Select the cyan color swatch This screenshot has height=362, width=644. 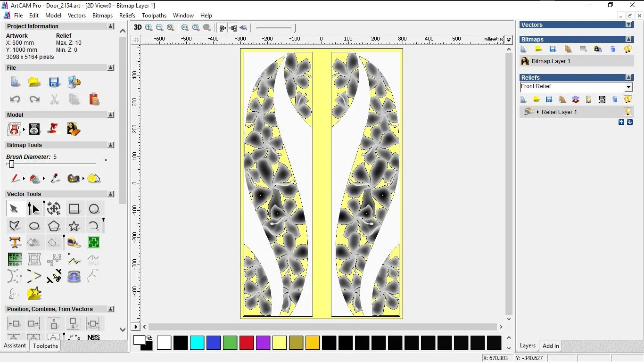point(197,343)
